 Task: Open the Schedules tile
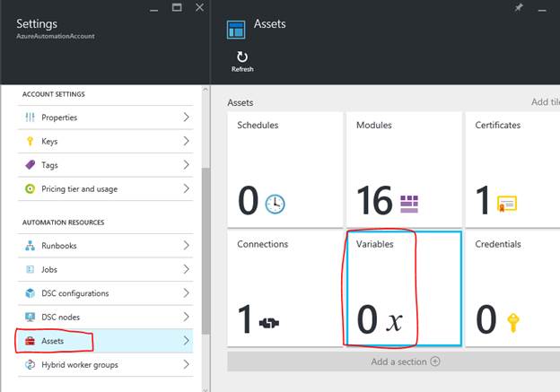click(285, 170)
